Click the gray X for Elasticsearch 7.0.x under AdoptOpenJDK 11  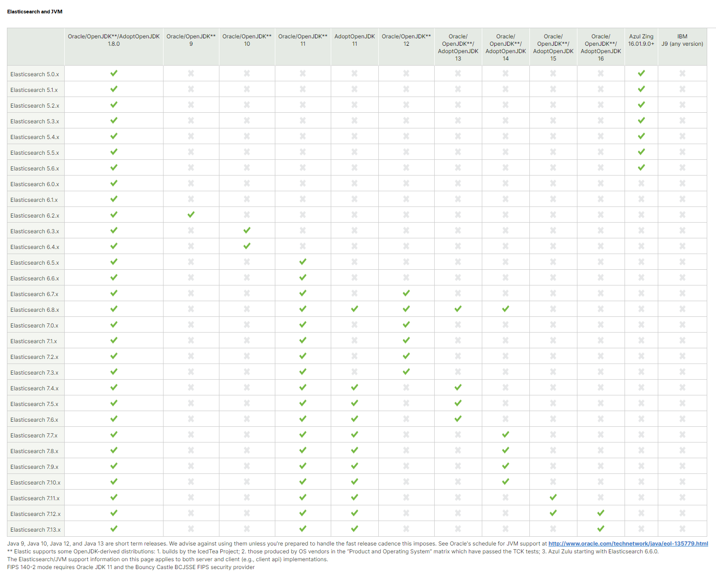point(354,324)
